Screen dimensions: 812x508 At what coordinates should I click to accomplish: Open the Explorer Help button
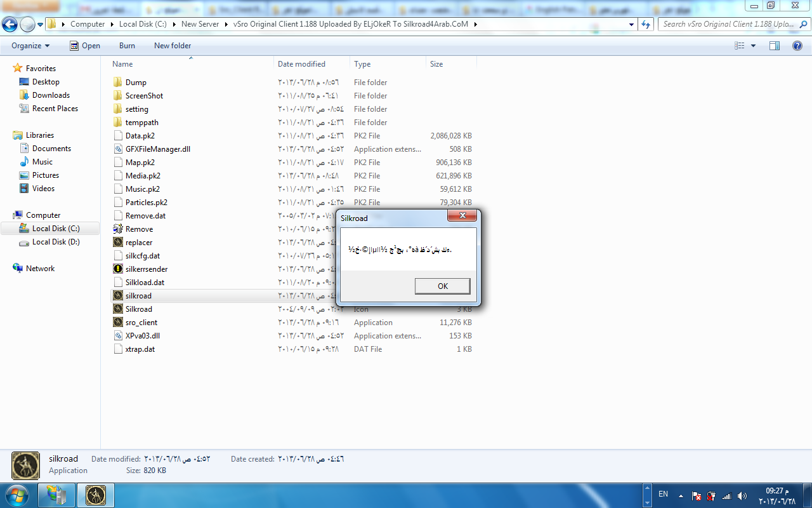[x=797, y=46]
